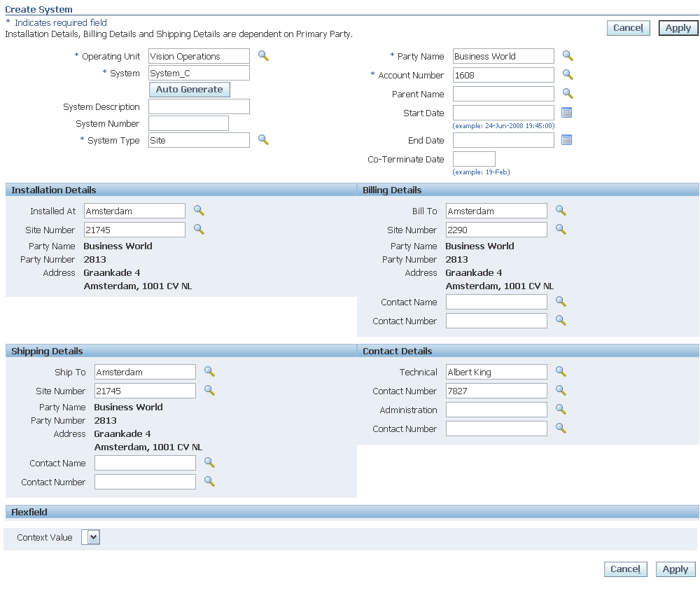Search Shipping Contact Name lookup
Screen dimensions: 700x591
209,462
